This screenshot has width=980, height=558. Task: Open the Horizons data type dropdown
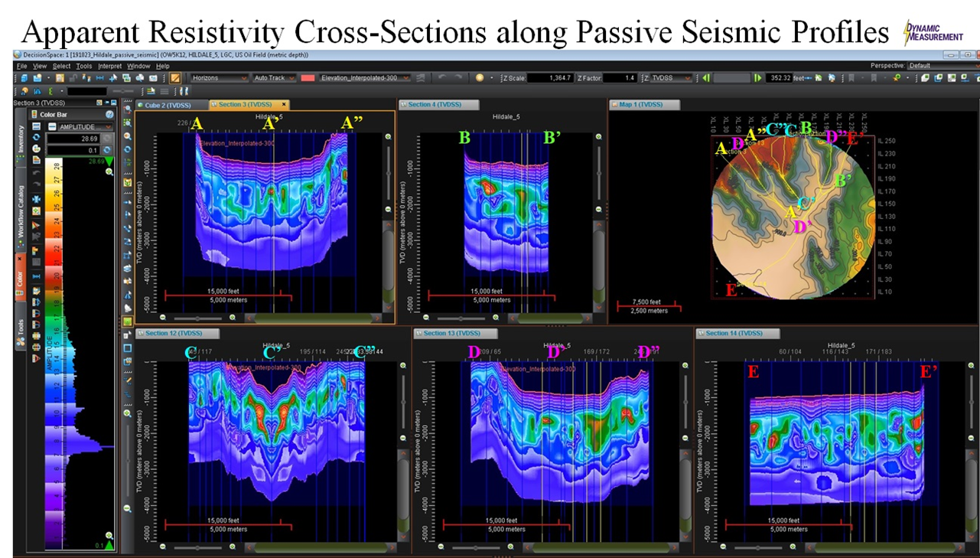(x=220, y=78)
